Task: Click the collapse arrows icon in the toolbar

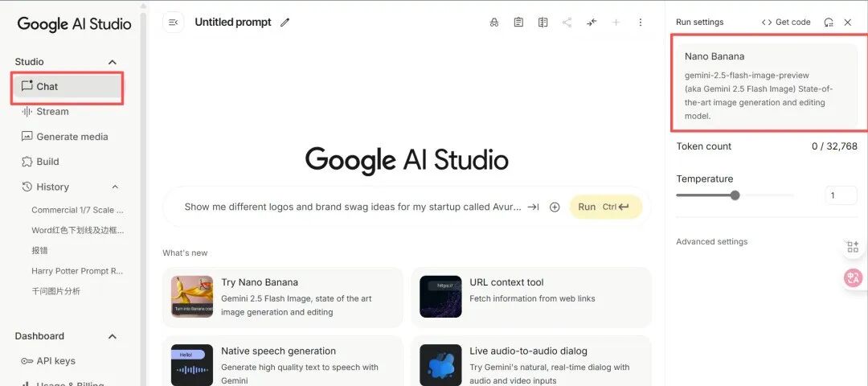Action: coord(592,23)
